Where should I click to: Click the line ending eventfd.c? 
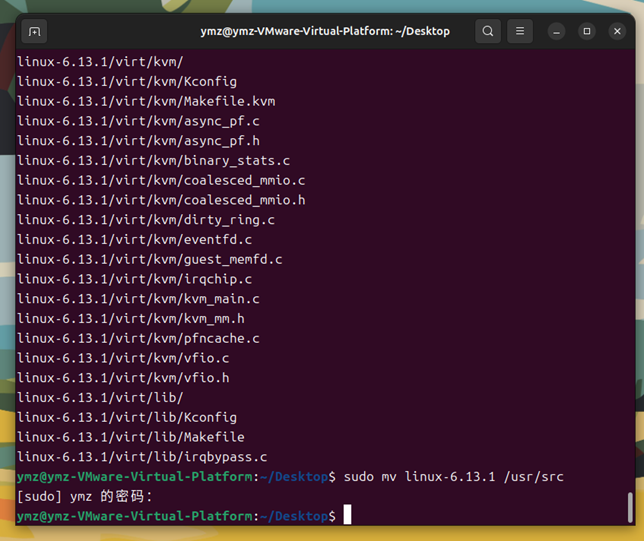pyautogui.click(x=135, y=239)
